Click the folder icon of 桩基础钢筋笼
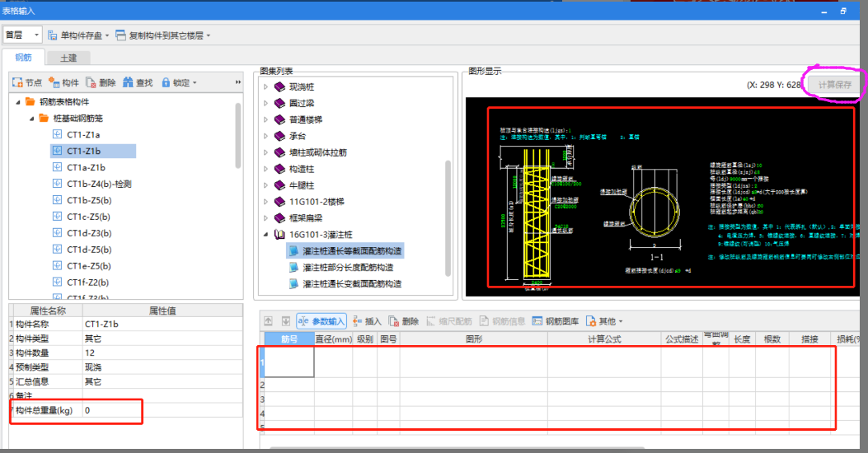 point(44,118)
